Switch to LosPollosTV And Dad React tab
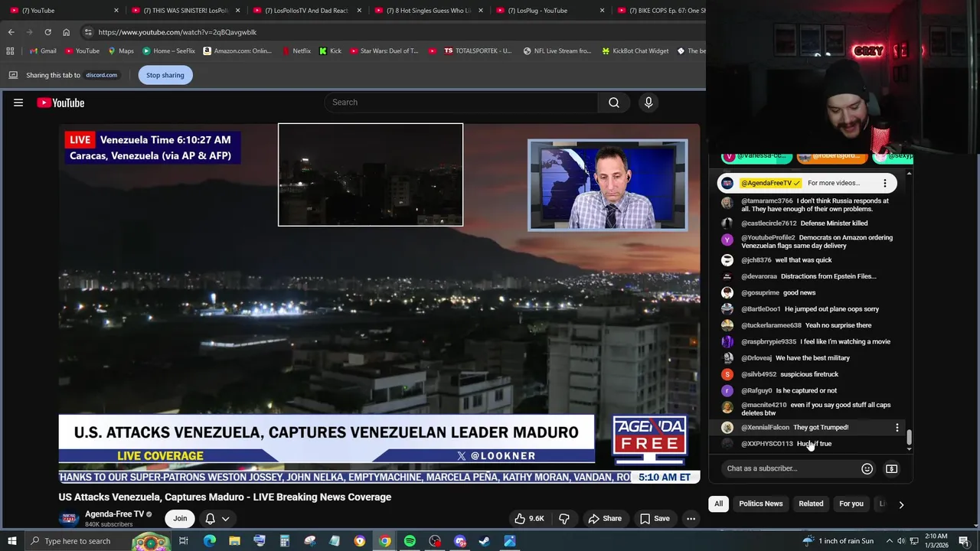This screenshot has height=551, width=980. pos(306,11)
